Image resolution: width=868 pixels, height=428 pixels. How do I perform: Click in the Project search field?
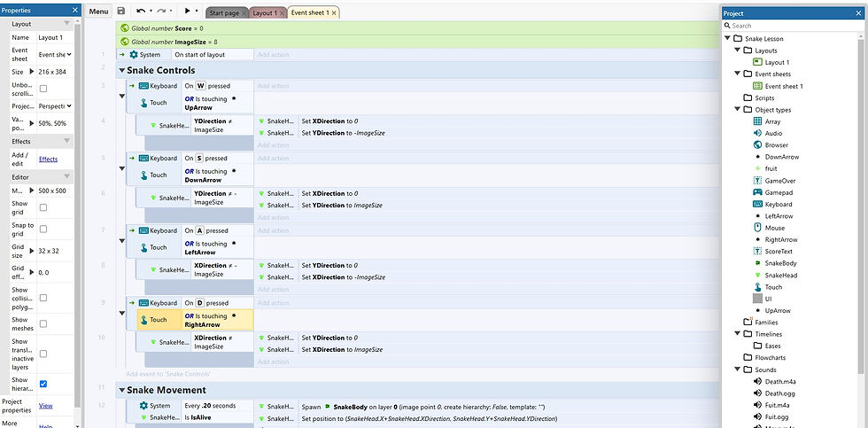point(792,26)
